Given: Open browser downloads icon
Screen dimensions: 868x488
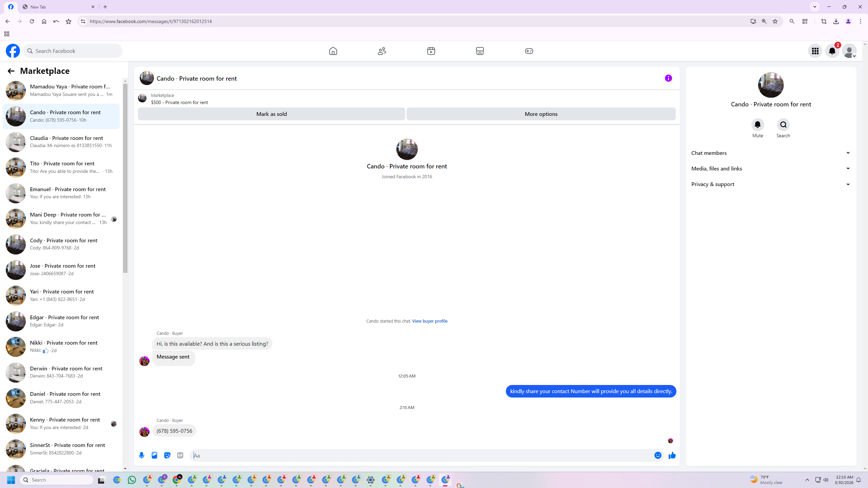Looking at the screenshot, I should pos(836,21).
